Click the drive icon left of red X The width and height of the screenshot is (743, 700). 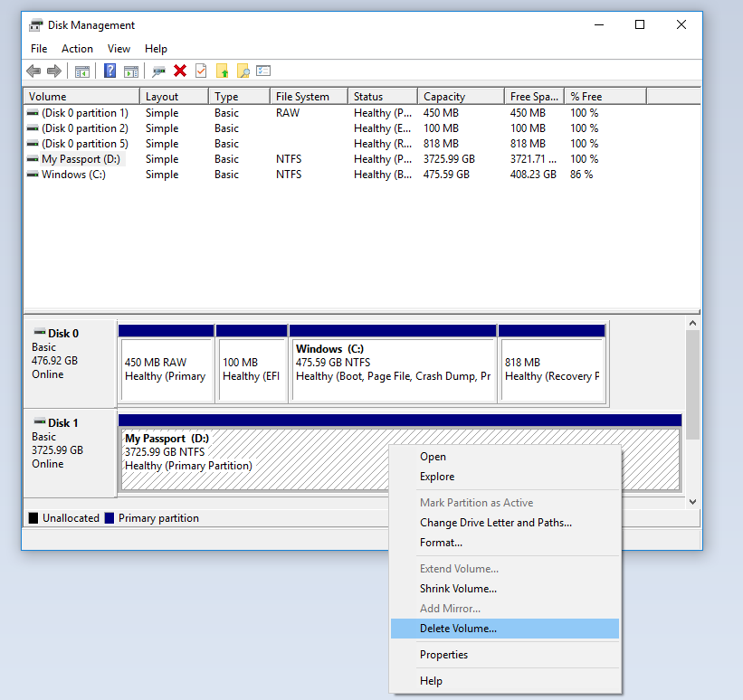click(158, 71)
